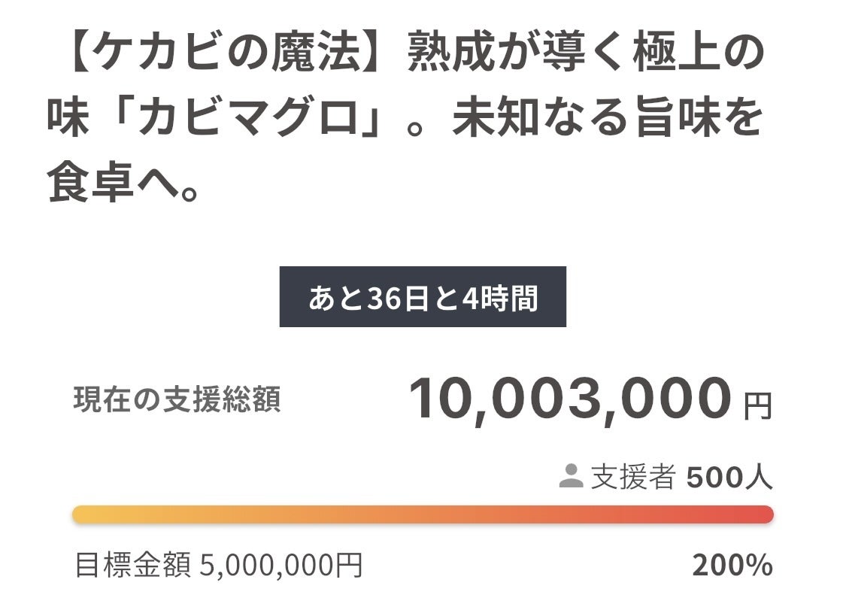Click the 200% achievement percentage
Image resolution: width=846 pixels, height=616 pixels.
click(732, 565)
